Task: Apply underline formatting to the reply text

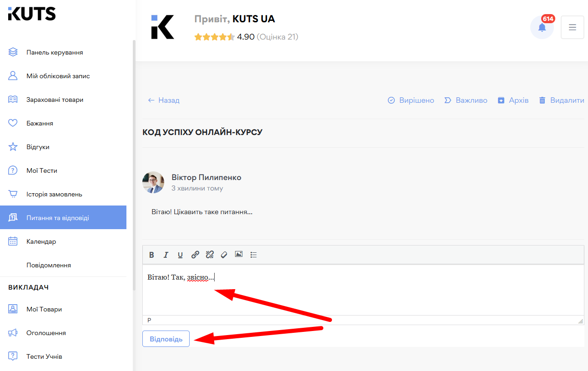Action: point(181,255)
